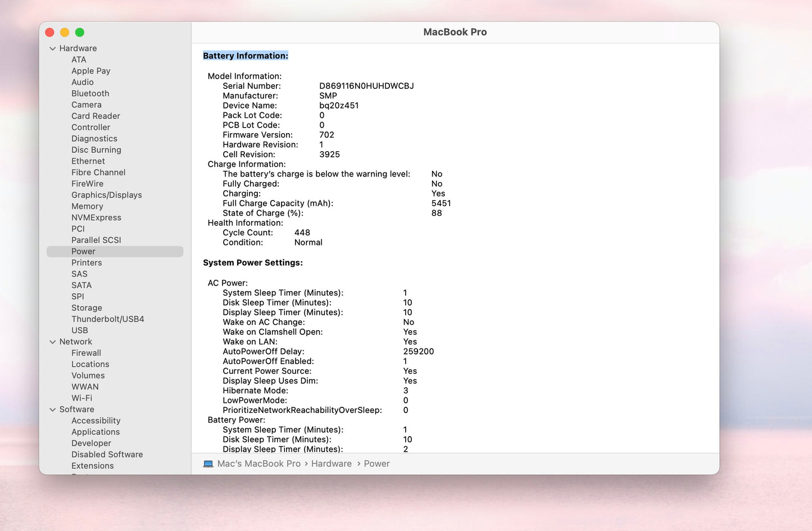This screenshot has height=531, width=812.
Task: Select Applications under Software
Action: click(x=95, y=432)
